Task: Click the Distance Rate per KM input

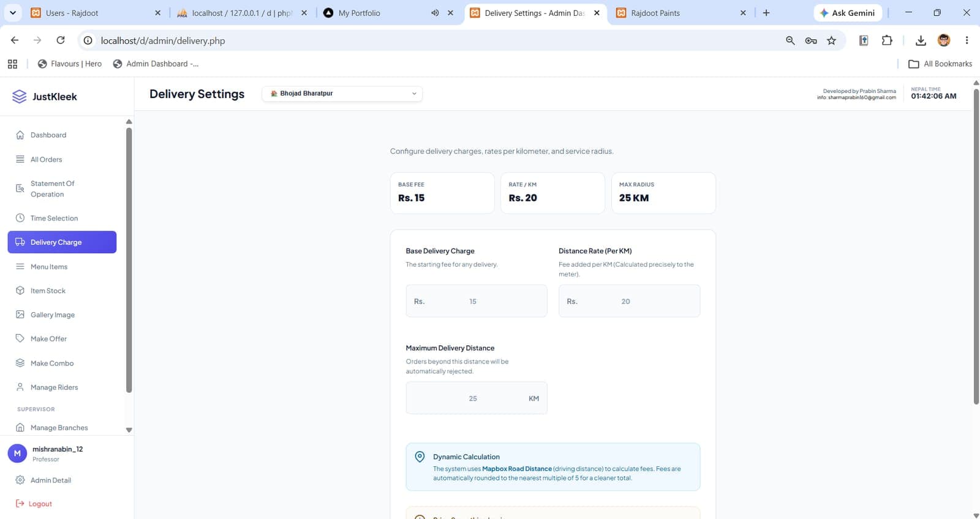Action: coord(629,301)
